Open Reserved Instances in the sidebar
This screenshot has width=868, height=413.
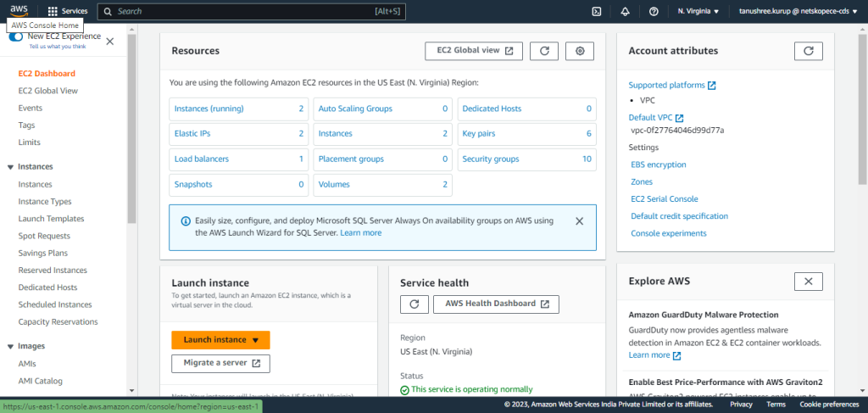point(53,271)
